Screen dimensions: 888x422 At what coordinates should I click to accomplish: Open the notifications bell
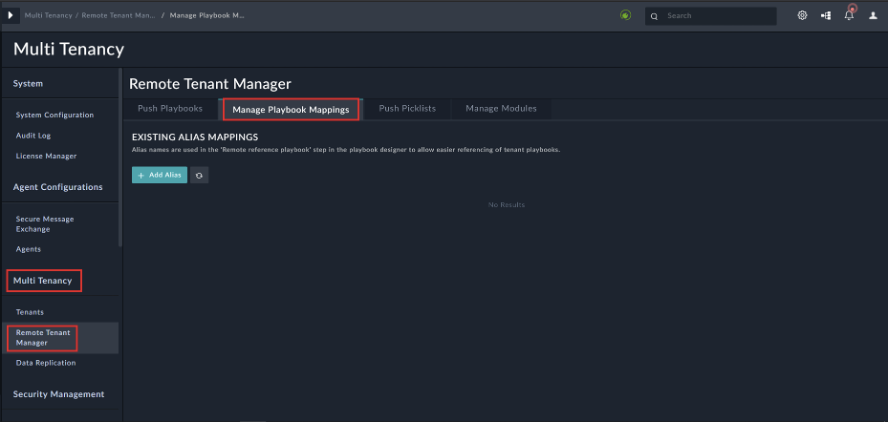848,16
